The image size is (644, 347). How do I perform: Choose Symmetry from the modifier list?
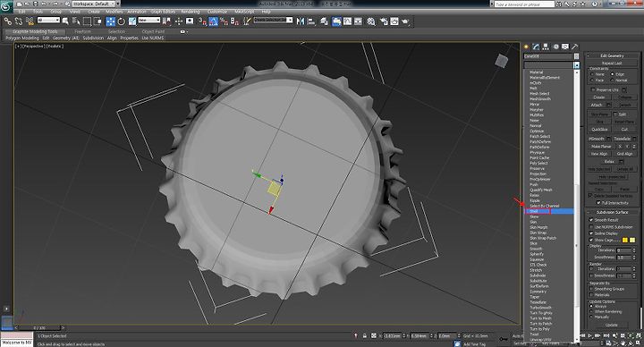pos(538,292)
